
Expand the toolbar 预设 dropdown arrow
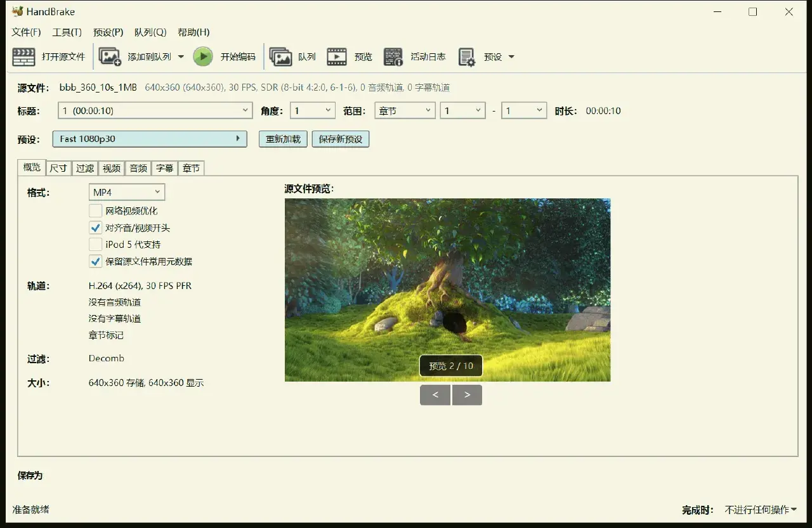point(511,56)
